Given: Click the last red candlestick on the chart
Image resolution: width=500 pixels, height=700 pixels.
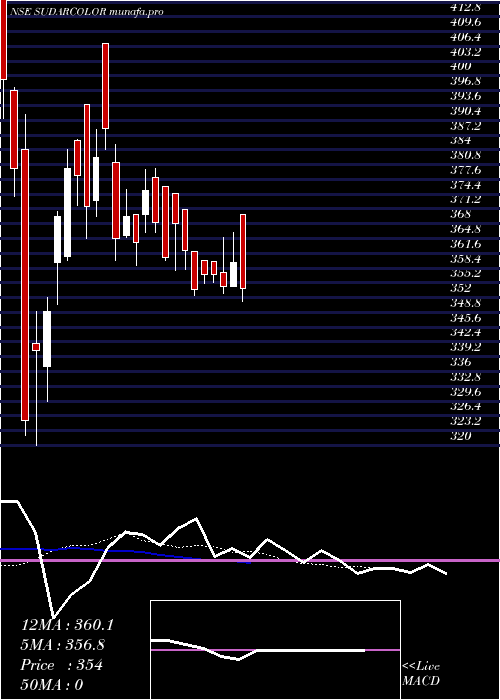Looking at the screenshot, I should tap(243, 251).
